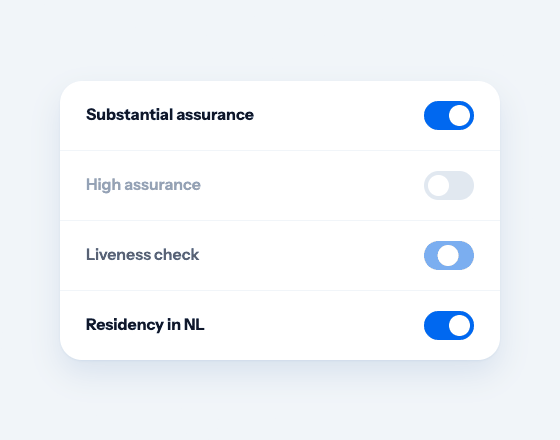Click the blue track of Residency in NL switch

point(436,325)
